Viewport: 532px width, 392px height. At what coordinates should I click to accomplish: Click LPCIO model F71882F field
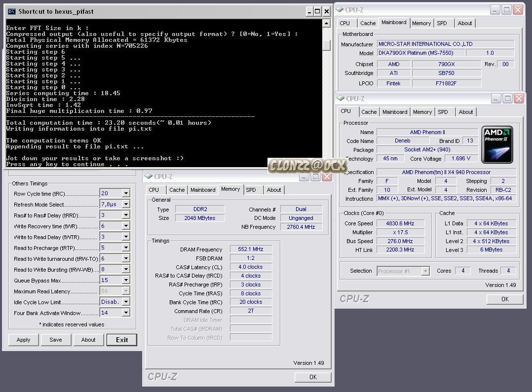446,83
